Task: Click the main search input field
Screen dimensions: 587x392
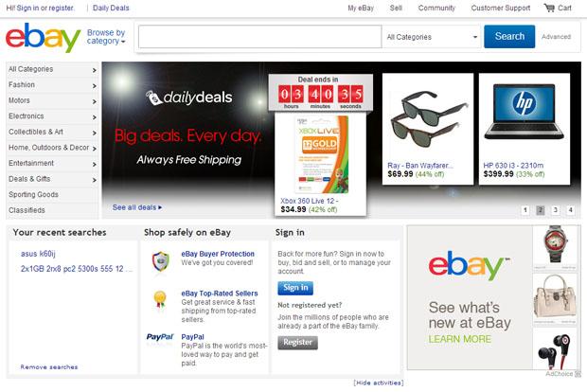Action: tap(259, 37)
